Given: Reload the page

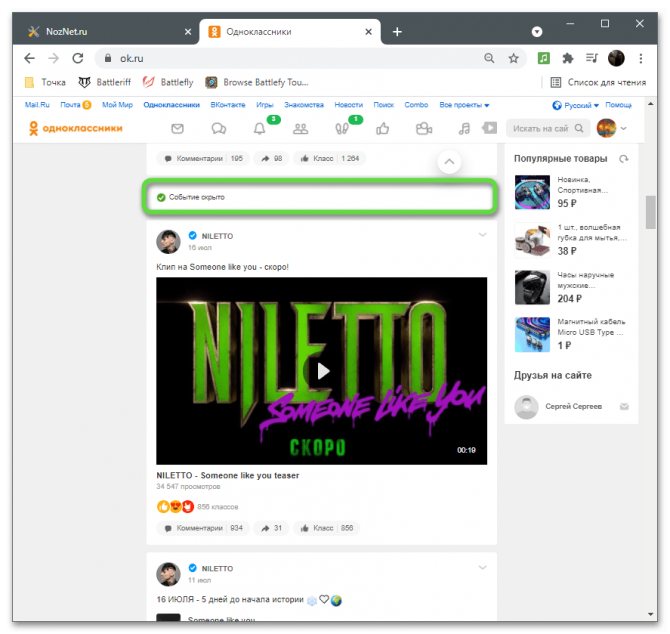Looking at the screenshot, I should (78, 58).
